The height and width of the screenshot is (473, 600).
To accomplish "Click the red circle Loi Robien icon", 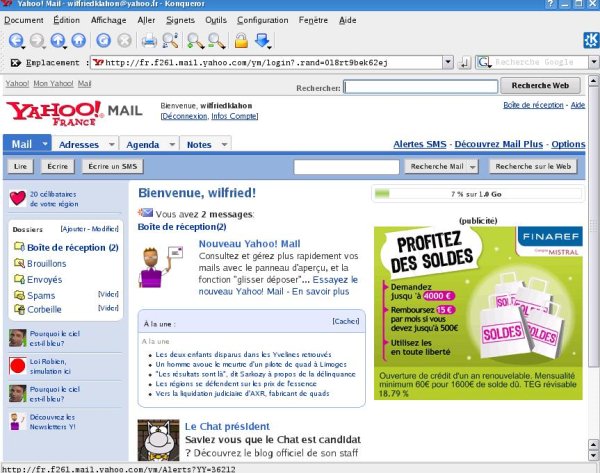I will (x=18, y=366).
